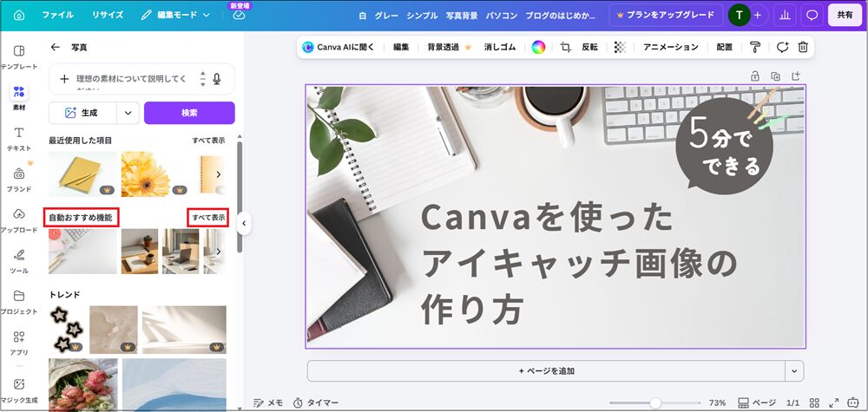Select the crop tool icon
868x412 pixels.
[x=565, y=48]
